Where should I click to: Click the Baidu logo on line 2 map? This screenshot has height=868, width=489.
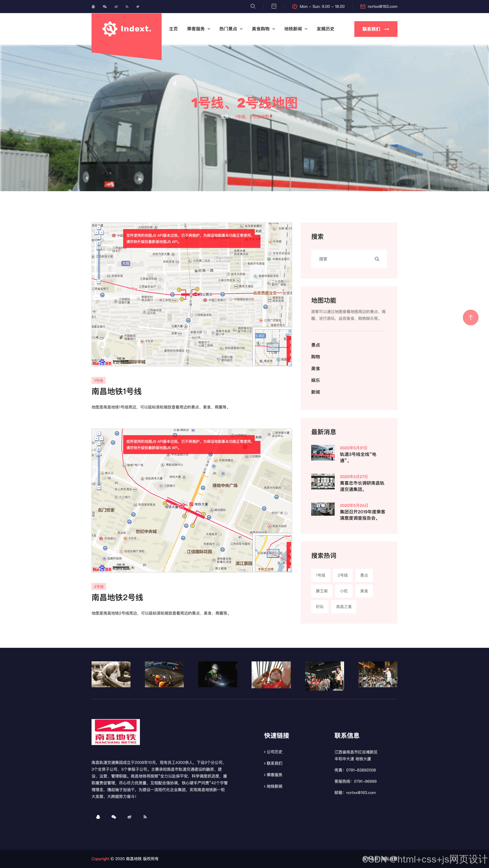102,569
